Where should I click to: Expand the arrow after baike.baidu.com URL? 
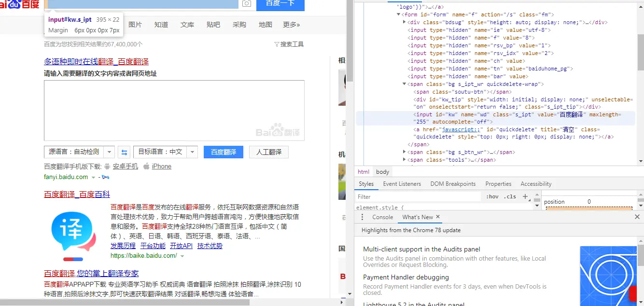click(182, 256)
